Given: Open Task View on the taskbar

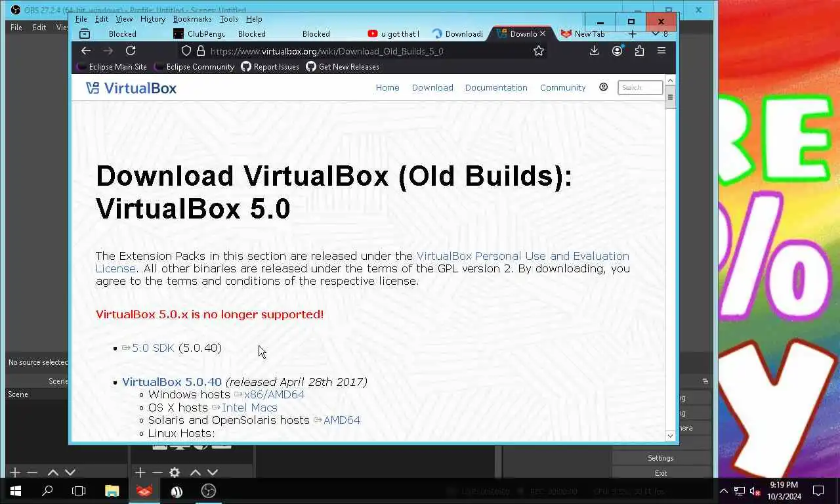Looking at the screenshot, I should click(79, 491).
